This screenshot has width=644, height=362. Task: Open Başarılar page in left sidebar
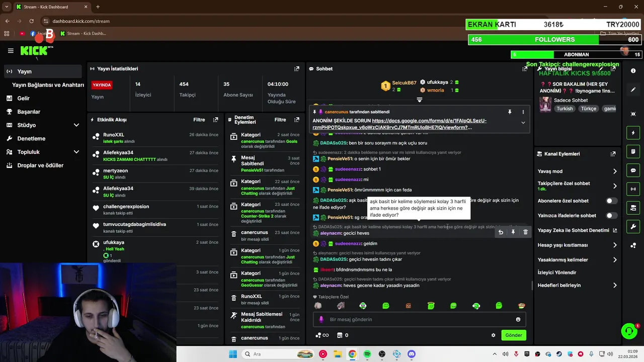43,112
